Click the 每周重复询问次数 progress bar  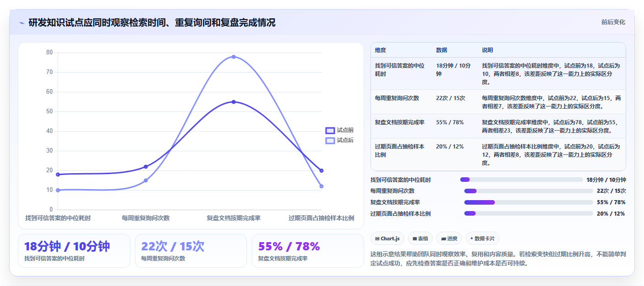click(528, 191)
